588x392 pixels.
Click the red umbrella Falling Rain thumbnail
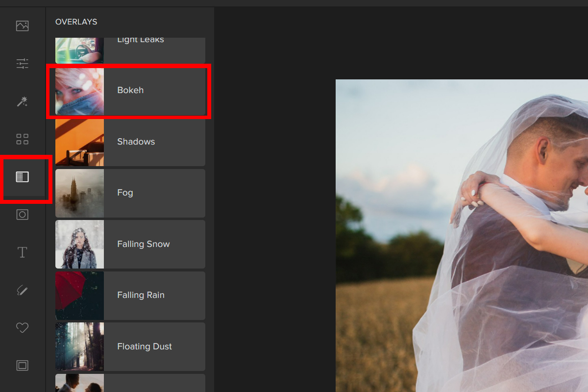(79, 295)
